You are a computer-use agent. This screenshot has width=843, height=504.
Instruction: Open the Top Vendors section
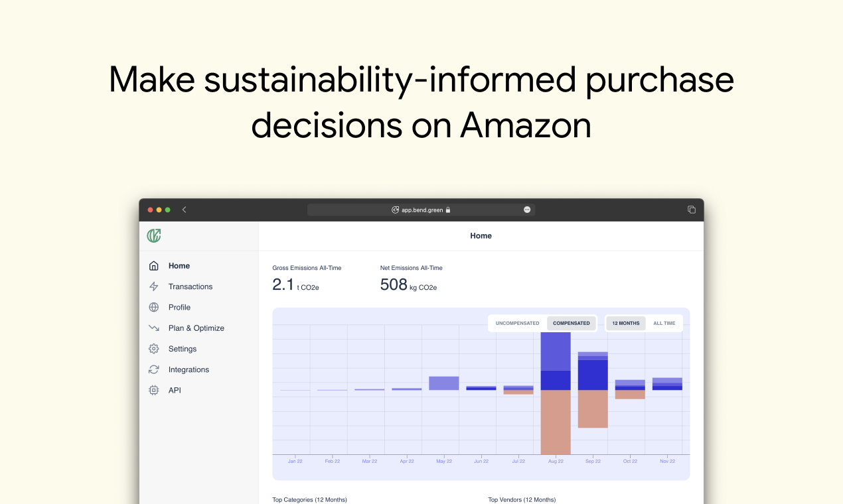522,499
